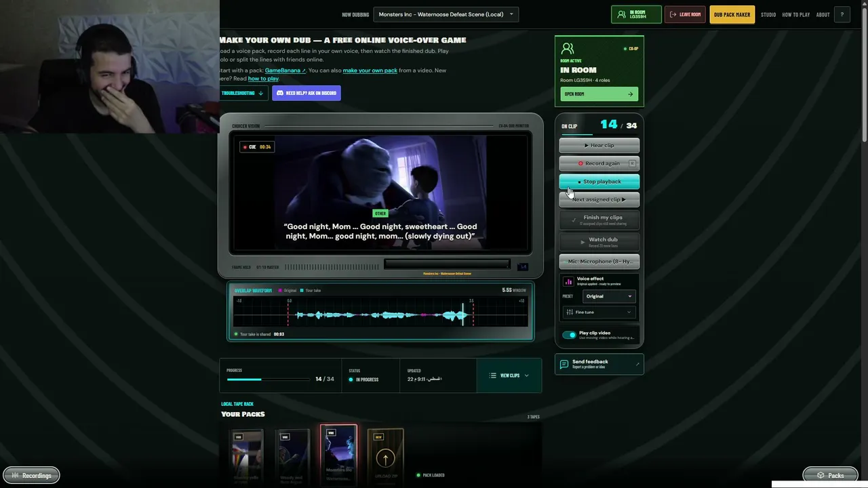Open the About menu item
Screen dimensions: 868x488
point(823,14)
